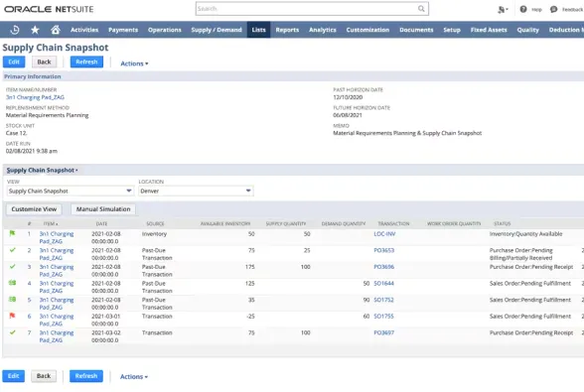Click the Manual Simulation button

coord(103,209)
